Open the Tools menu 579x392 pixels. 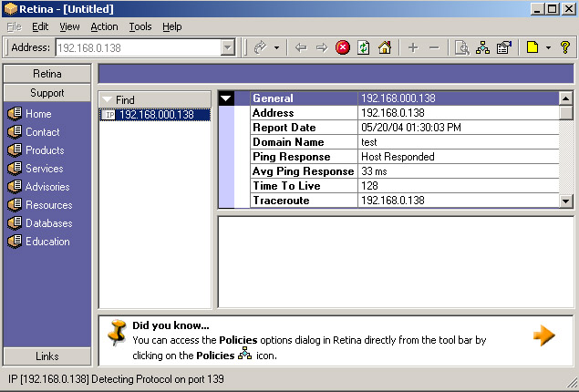[140, 26]
